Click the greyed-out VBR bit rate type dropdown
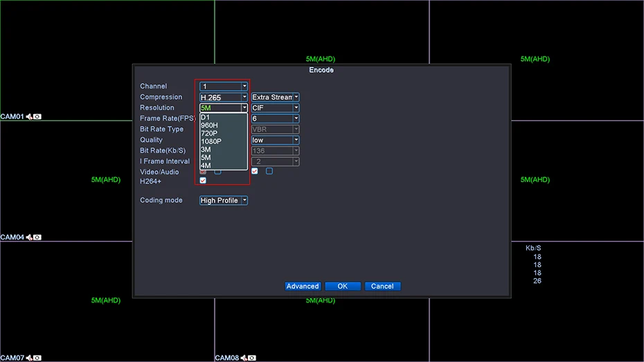Image resolution: width=644 pixels, height=362 pixels. [275, 129]
